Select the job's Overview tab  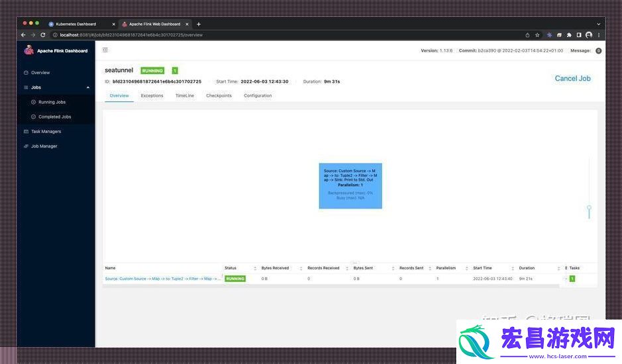(x=119, y=95)
